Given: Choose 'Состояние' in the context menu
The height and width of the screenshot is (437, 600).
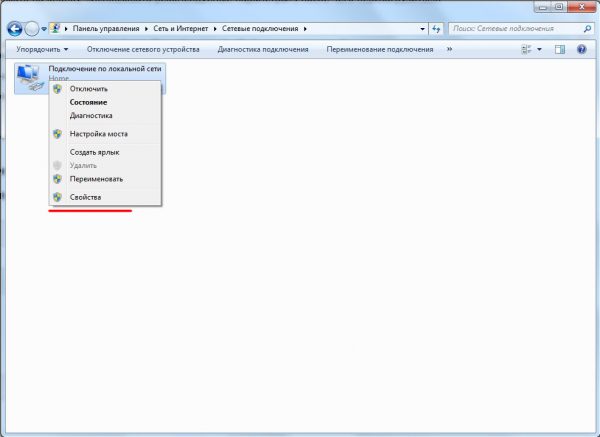Looking at the screenshot, I should 105,102.
